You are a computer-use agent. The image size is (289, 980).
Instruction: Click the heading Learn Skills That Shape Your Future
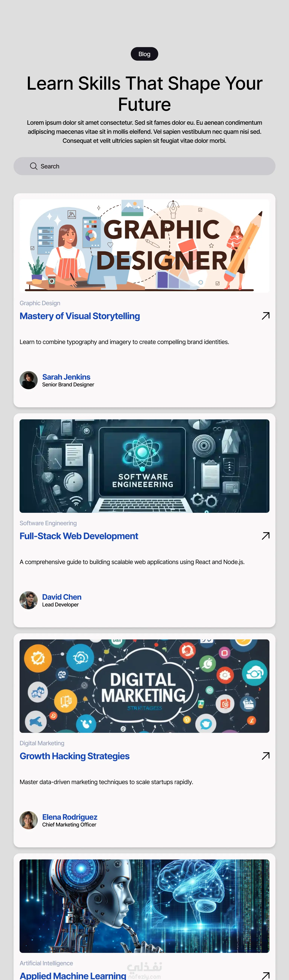tap(144, 94)
